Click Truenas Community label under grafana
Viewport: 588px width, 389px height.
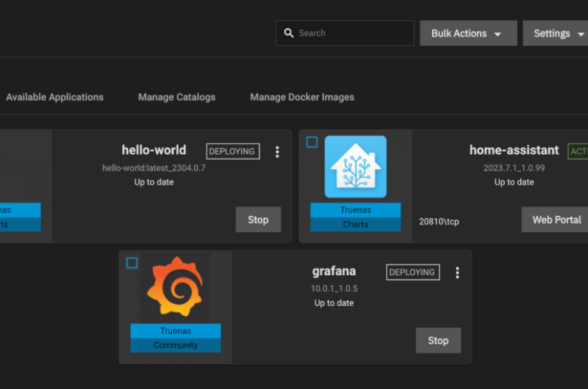(x=176, y=338)
